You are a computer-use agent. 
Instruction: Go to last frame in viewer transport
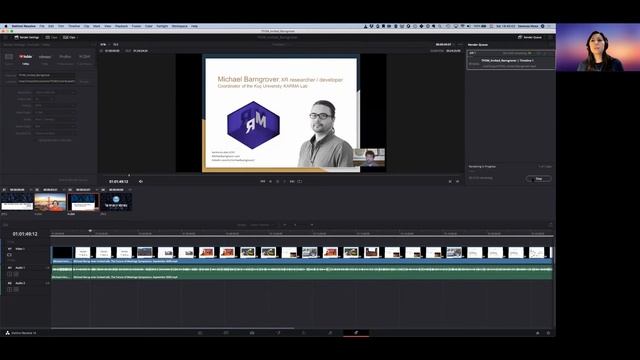pos(292,181)
